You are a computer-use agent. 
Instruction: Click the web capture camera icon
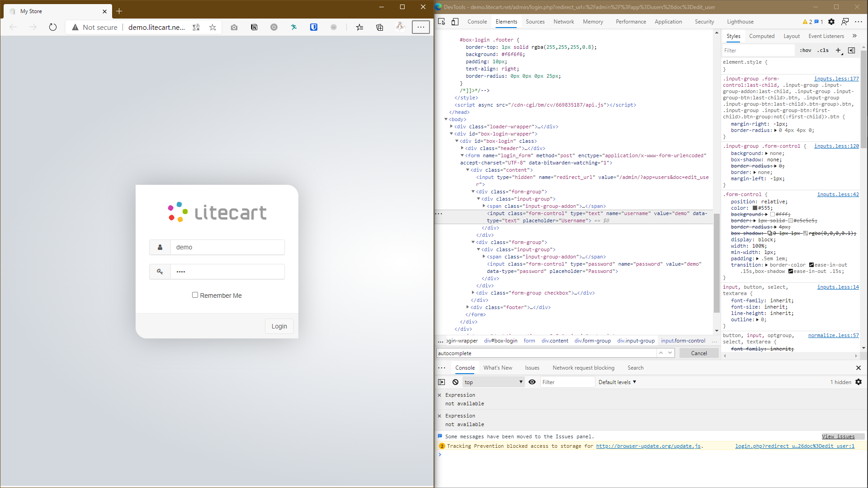click(234, 27)
